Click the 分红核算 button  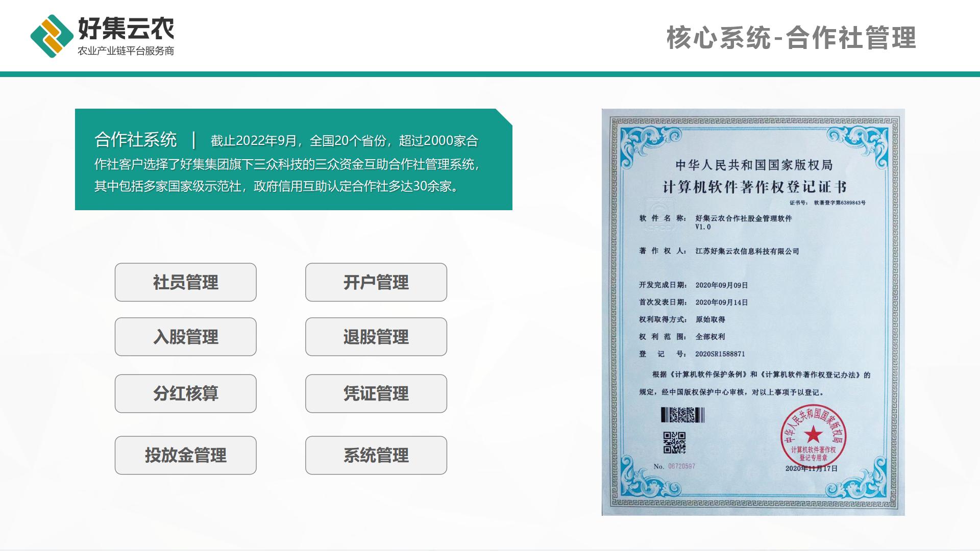[185, 393]
